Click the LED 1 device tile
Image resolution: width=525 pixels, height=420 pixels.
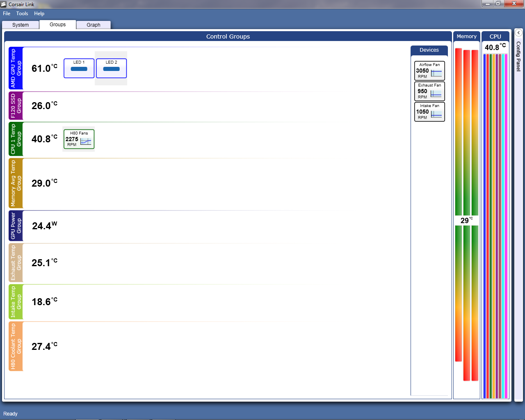click(x=79, y=68)
